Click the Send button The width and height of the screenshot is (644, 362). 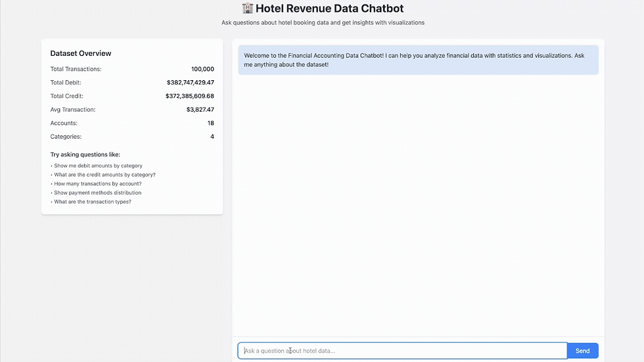(x=582, y=351)
